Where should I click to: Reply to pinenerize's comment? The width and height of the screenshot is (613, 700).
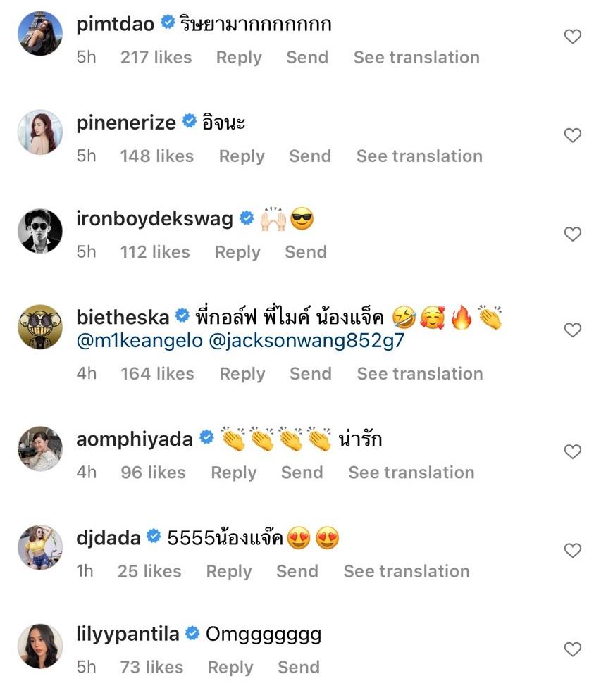(x=242, y=156)
